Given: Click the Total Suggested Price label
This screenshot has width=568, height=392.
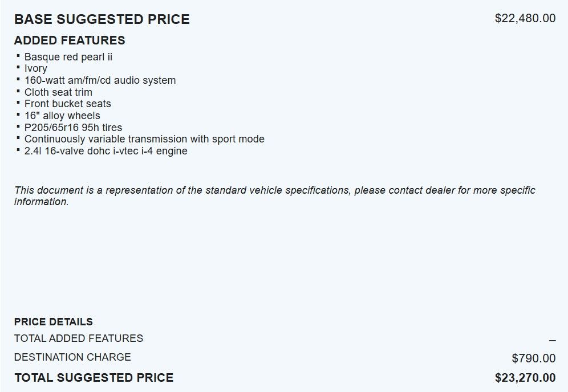Looking at the screenshot, I should [x=94, y=377].
